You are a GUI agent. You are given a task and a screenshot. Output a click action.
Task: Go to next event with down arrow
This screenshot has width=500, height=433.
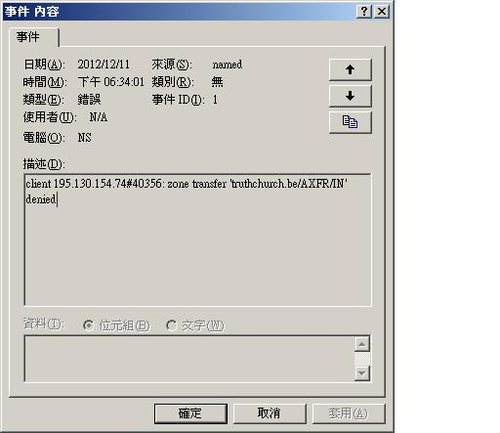pos(350,96)
